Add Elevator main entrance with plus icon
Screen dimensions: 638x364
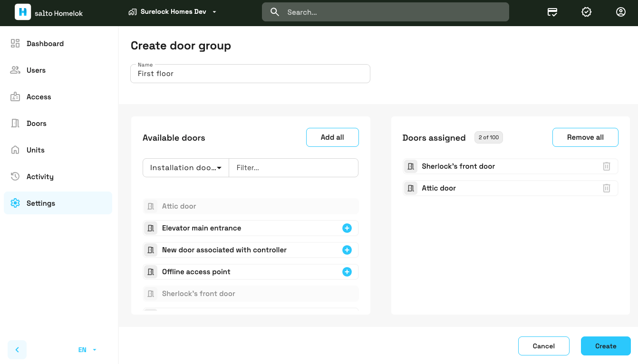click(x=347, y=228)
